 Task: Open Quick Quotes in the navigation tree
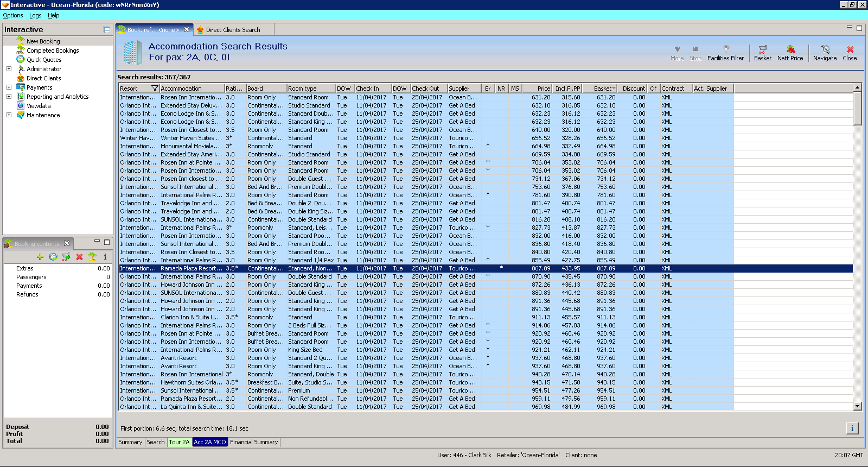click(44, 60)
